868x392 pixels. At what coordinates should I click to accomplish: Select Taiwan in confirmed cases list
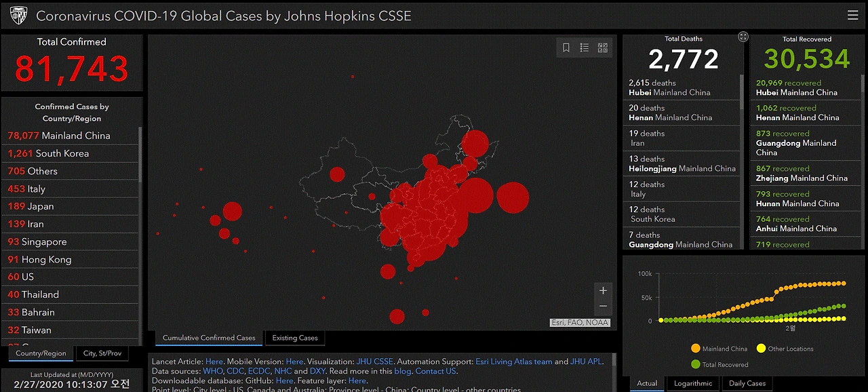pyautogui.click(x=71, y=330)
